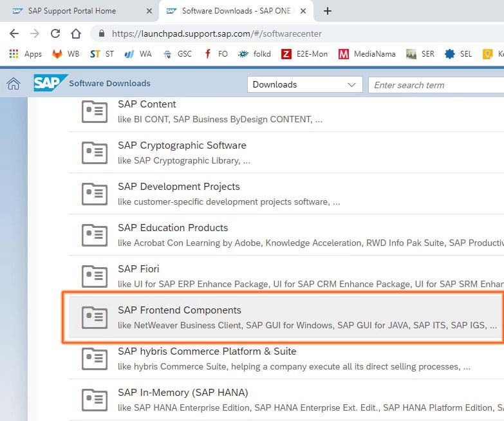Open the folkd bookmark
Viewport: 504px width, 421px height.
coord(254,54)
